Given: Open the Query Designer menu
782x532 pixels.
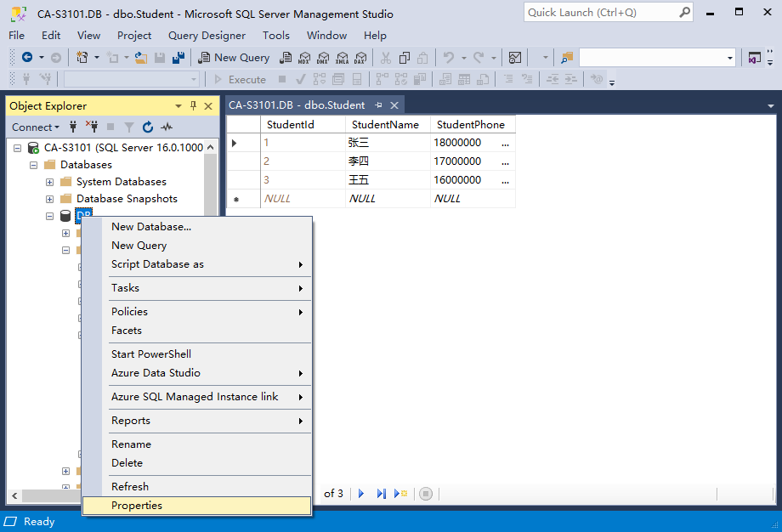Looking at the screenshot, I should pos(207,36).
